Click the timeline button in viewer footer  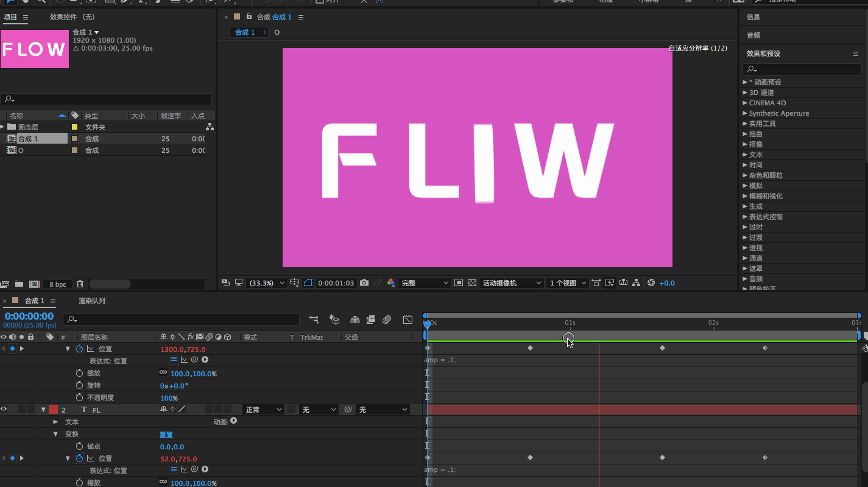coord(623,283)
